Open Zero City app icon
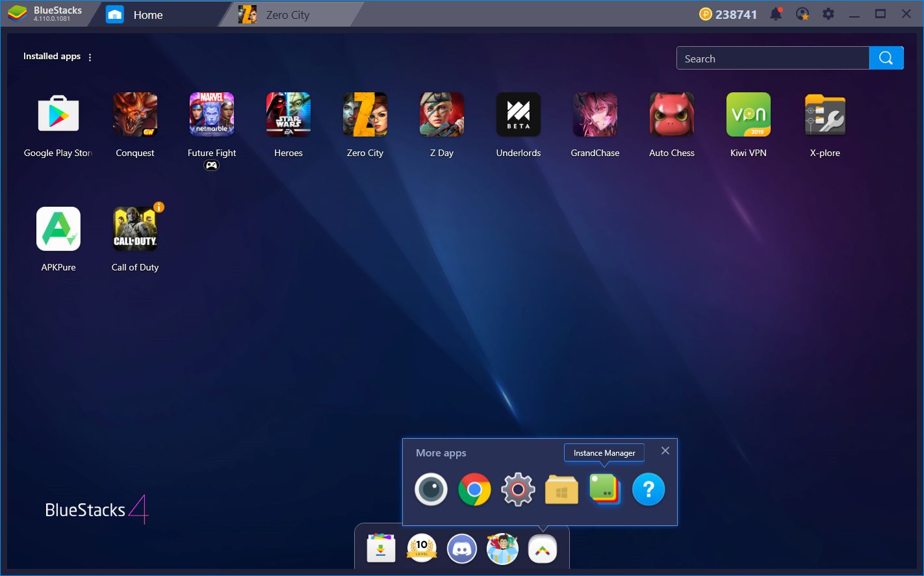 tap(365, 114)
